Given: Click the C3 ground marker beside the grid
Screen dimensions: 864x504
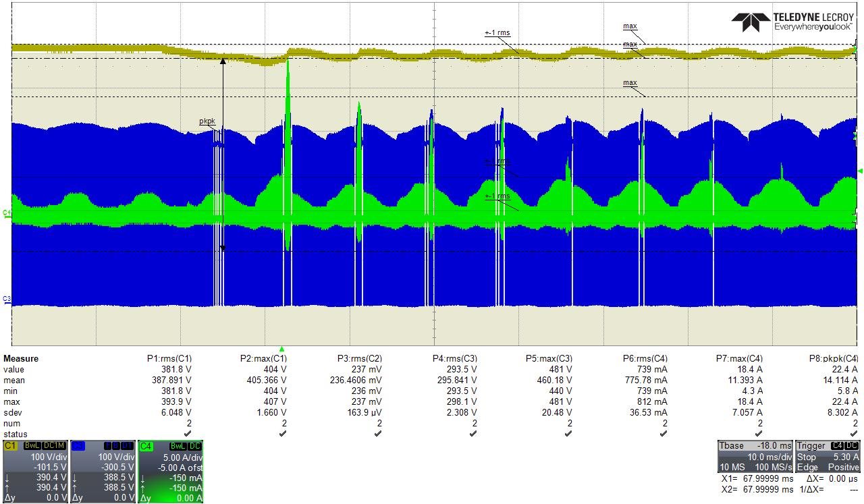Looking at the screenshot, I should (7, 299).
